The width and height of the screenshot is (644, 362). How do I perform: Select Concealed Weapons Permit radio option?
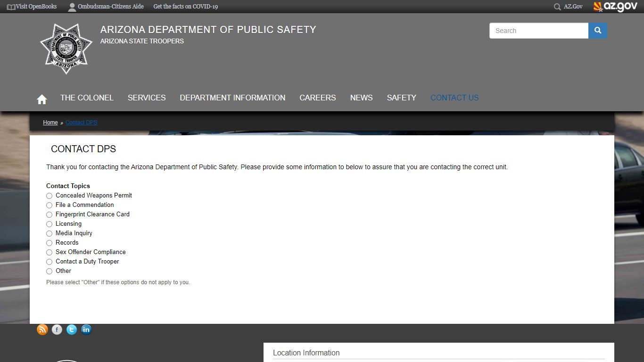tap(49, 196)
